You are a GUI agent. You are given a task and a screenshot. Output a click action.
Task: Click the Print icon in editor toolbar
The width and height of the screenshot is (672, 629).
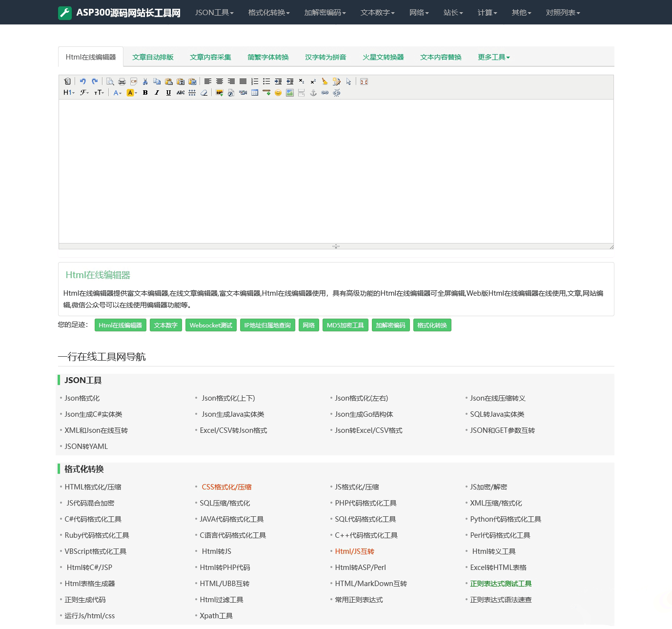(x=122, y=81)
